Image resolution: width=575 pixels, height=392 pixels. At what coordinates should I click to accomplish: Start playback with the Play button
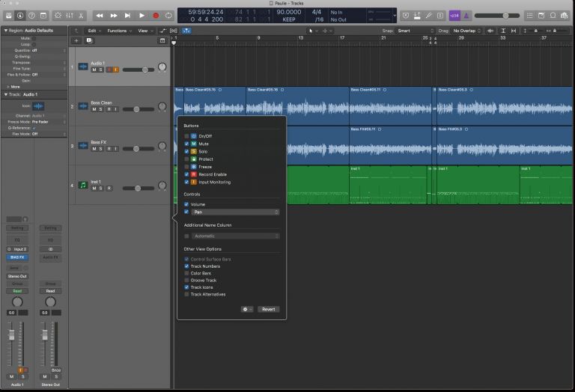click(x=142, y=16)
